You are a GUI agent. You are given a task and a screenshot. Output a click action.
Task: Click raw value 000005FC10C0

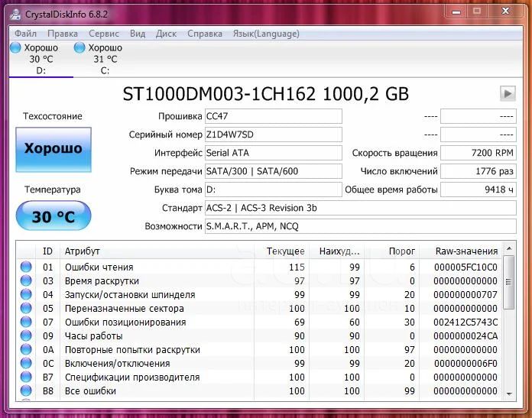(465, 267)
